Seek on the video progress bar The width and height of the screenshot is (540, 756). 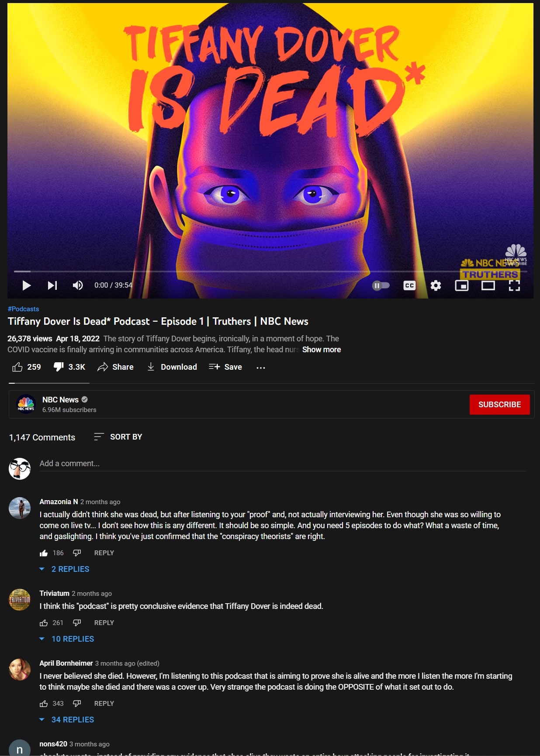270,271
